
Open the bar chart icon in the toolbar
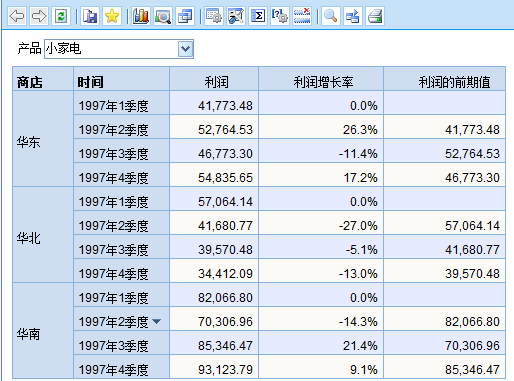141,16
